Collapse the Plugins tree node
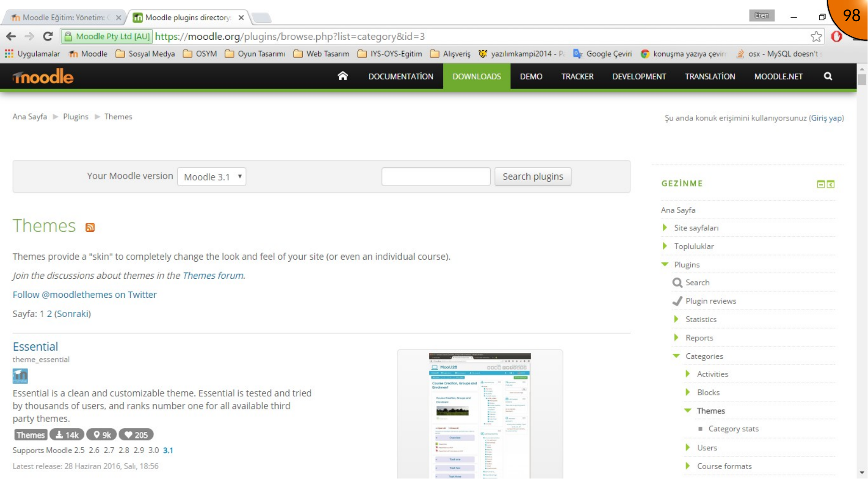Image resolution: width=868 pixels, height=488 pixels. 665,264
